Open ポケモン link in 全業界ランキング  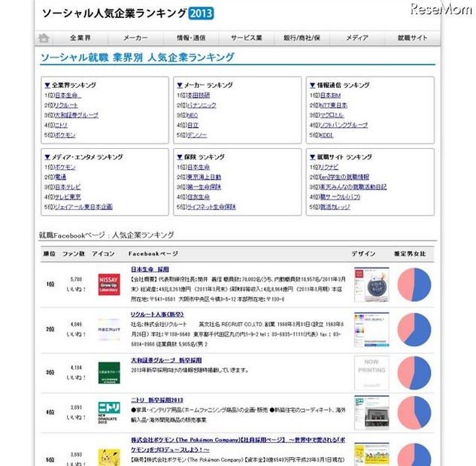[x=65, y=135]
